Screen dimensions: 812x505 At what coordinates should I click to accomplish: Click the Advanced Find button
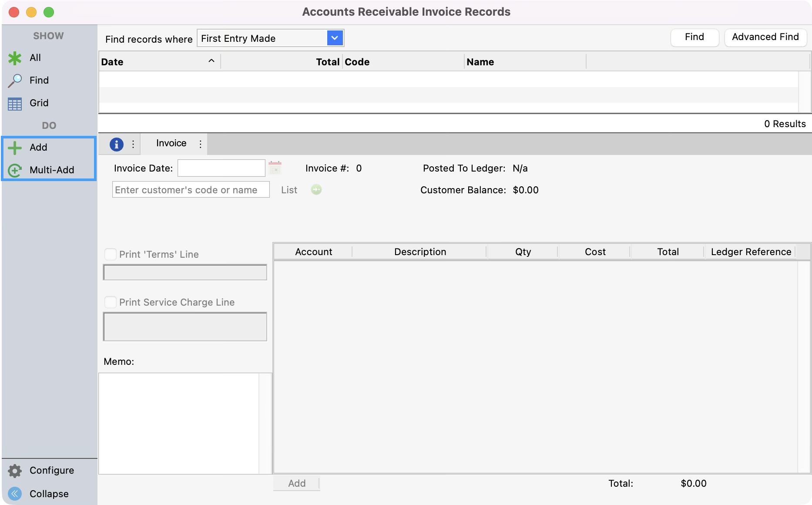(765, 37)
